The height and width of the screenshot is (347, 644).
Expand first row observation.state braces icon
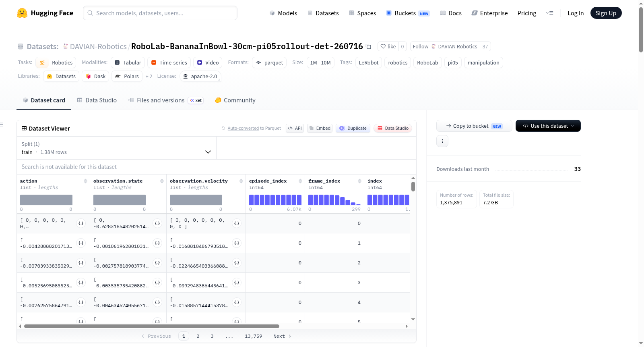pyautogui.click(x=157, y=223)
